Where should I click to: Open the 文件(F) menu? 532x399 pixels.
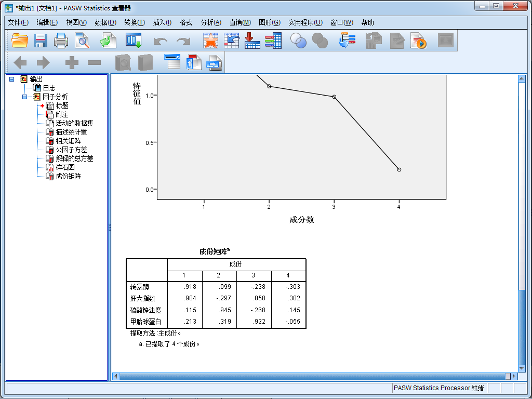[18, 22]
